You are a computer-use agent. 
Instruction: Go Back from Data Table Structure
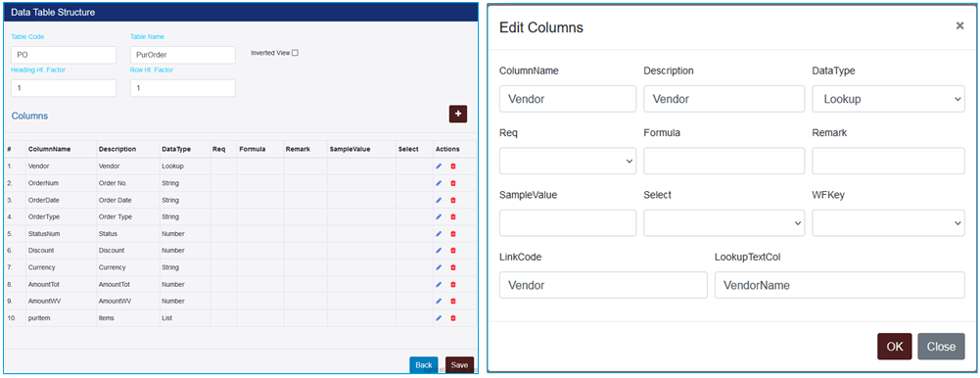(x=424, y=365)
